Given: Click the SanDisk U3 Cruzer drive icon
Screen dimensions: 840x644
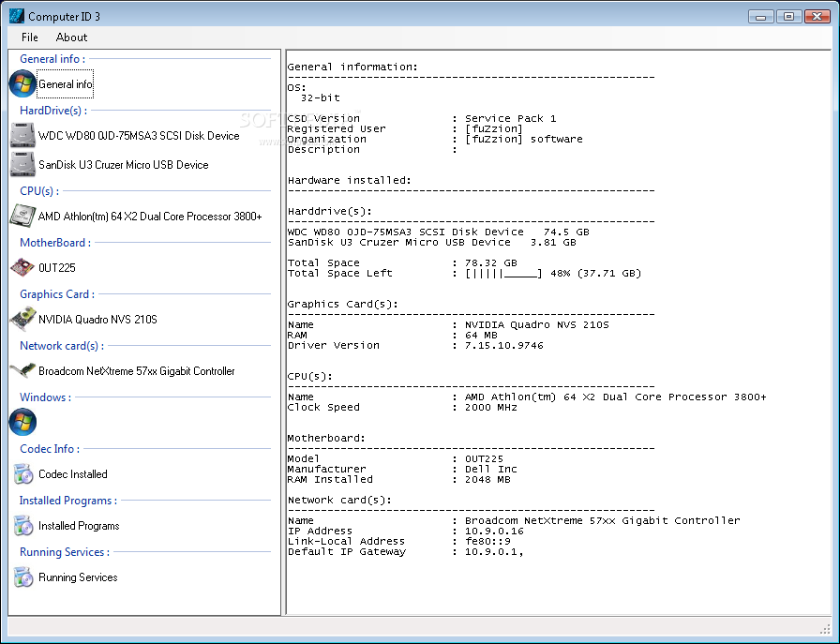Looking at the screenshot, I should point(22,164).
